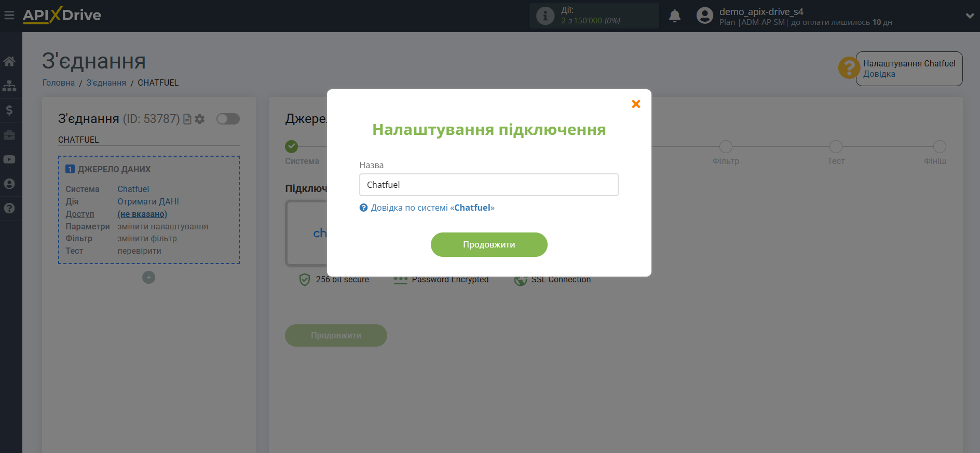The image size is (980, 453).
Task: Select the Тест step circle
Action: click(x=836, y=146)
